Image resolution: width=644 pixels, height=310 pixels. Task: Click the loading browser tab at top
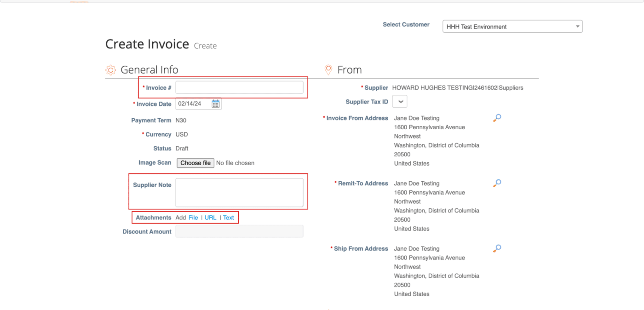pos(78,2)
